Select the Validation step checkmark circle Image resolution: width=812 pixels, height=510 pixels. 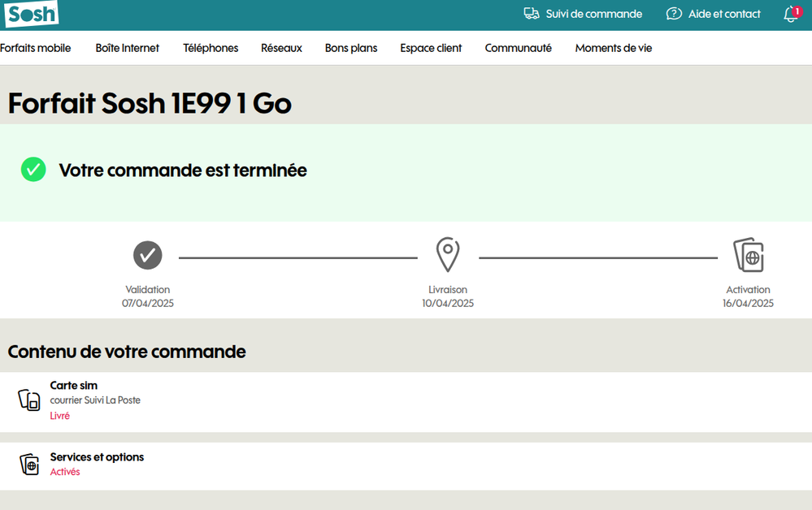pos(147,255)
